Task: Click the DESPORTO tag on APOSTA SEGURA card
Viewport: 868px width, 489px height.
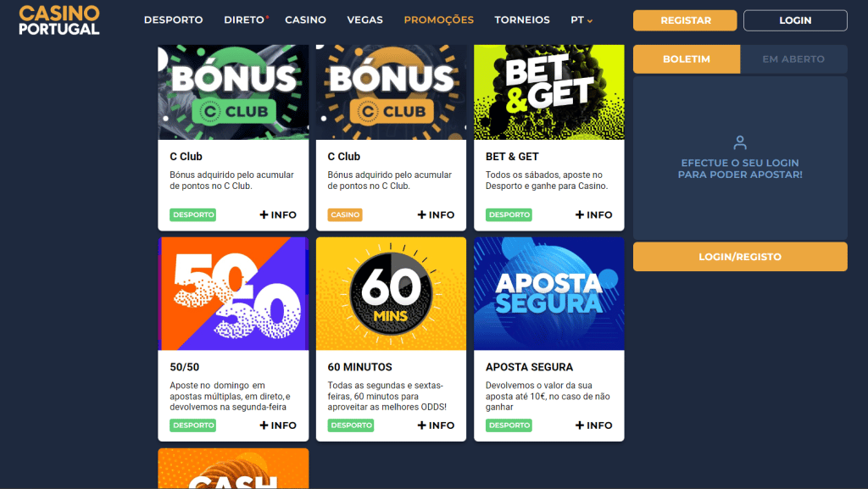Action: [509, 425]
